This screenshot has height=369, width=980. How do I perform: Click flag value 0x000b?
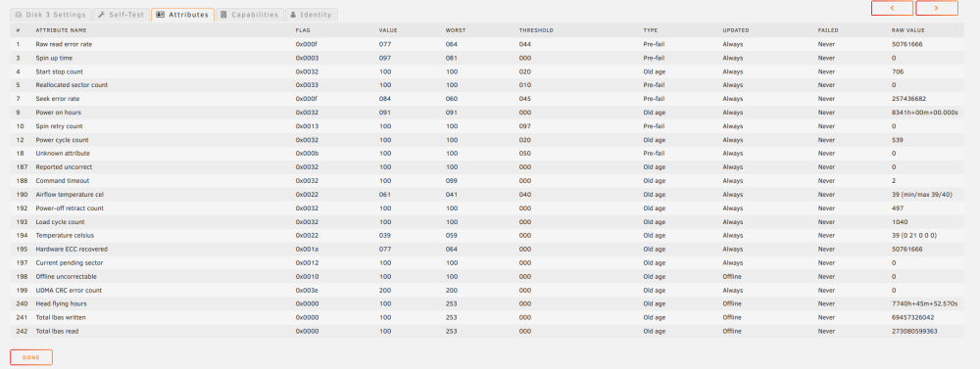point(307,153)
